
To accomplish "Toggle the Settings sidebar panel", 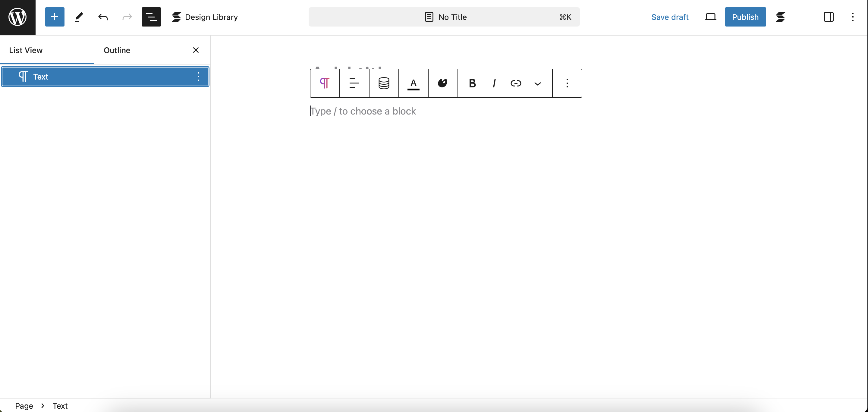I will pos(829,17).
